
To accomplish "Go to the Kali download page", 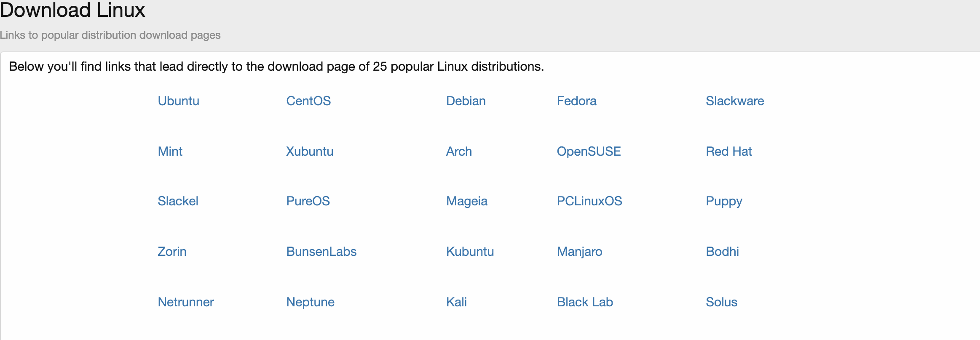I will [x=456, y=302].
